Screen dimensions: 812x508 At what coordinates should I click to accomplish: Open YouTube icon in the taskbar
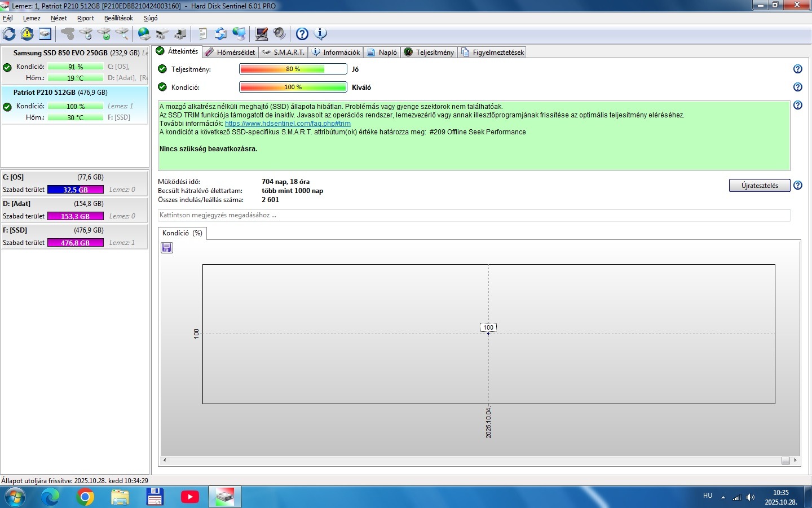tap(190, 497)
